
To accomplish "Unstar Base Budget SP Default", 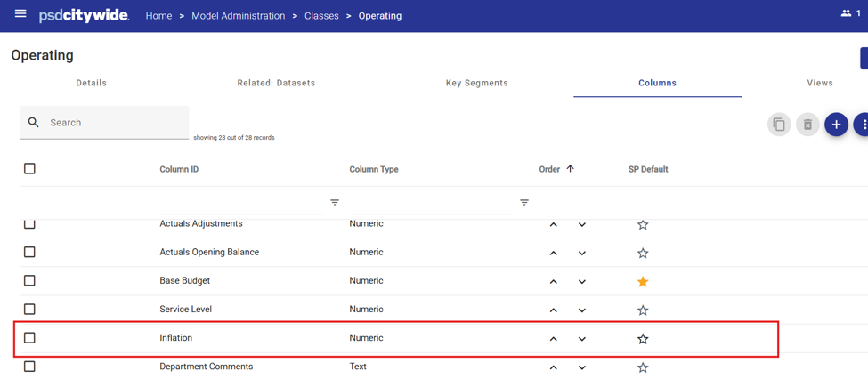I will pos(643,282).
